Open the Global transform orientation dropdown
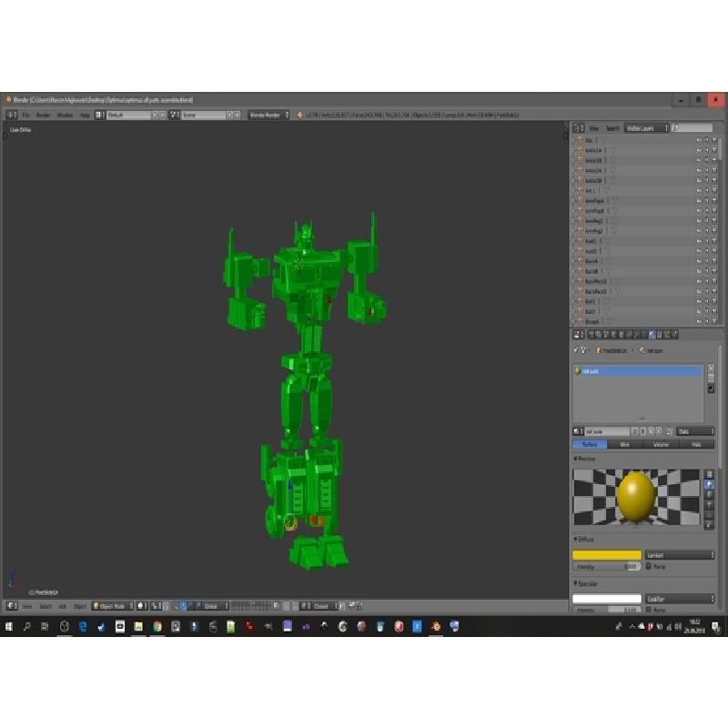 click(x=216, y=606)
